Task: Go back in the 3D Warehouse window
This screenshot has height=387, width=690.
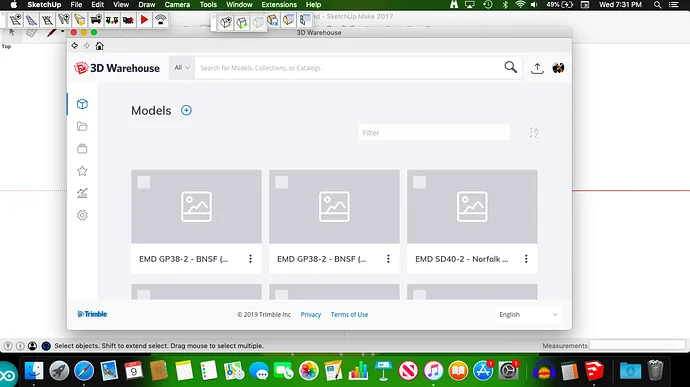Action: pos(74,46)
